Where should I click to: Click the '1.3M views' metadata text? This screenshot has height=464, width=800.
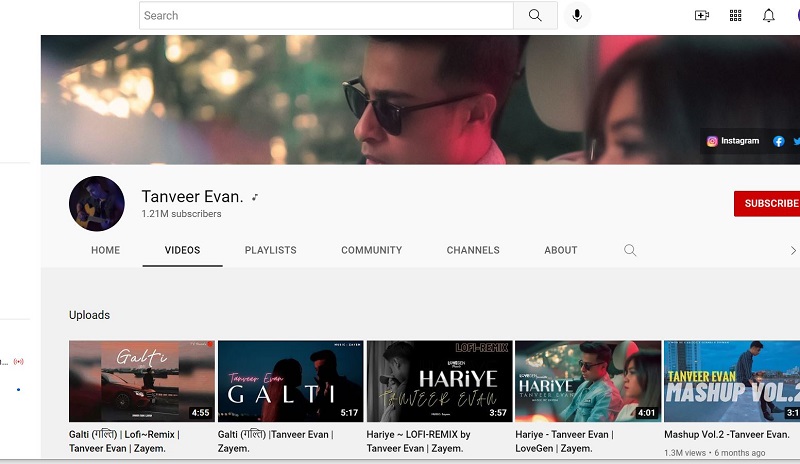coord(685,453)
